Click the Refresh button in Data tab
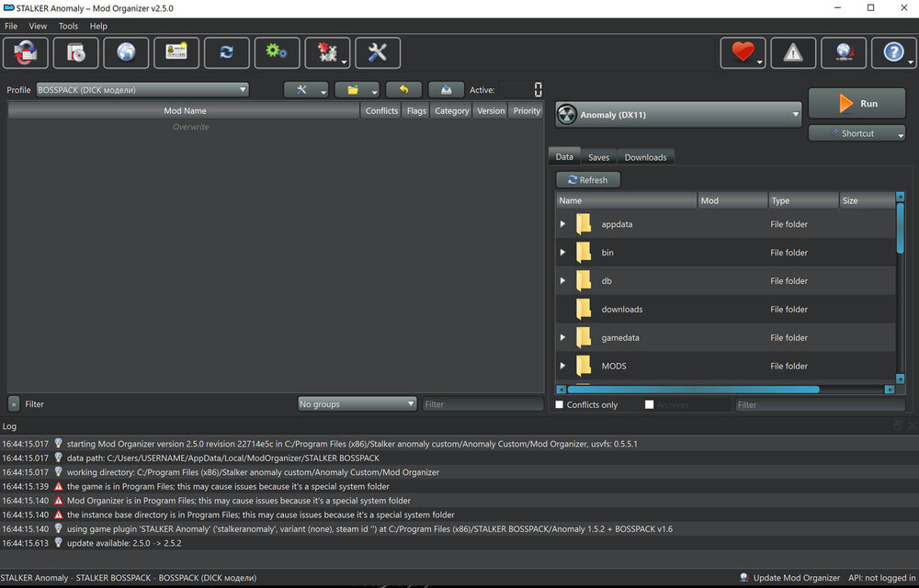The width and height of the screenshot is (919, 588). point(588,180)
